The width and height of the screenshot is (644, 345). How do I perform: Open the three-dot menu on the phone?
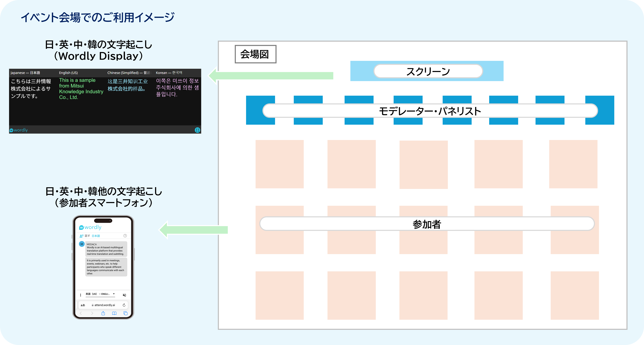coord(81,295)
